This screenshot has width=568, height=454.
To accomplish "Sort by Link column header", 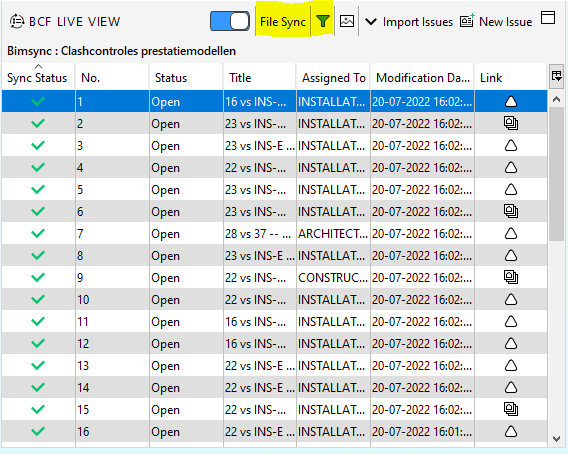I will click(511, 76).
